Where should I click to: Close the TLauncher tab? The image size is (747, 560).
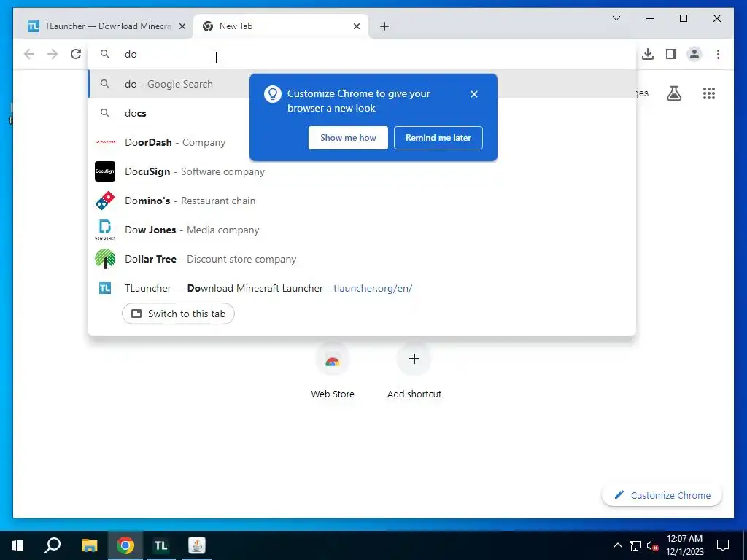[182, 26]
